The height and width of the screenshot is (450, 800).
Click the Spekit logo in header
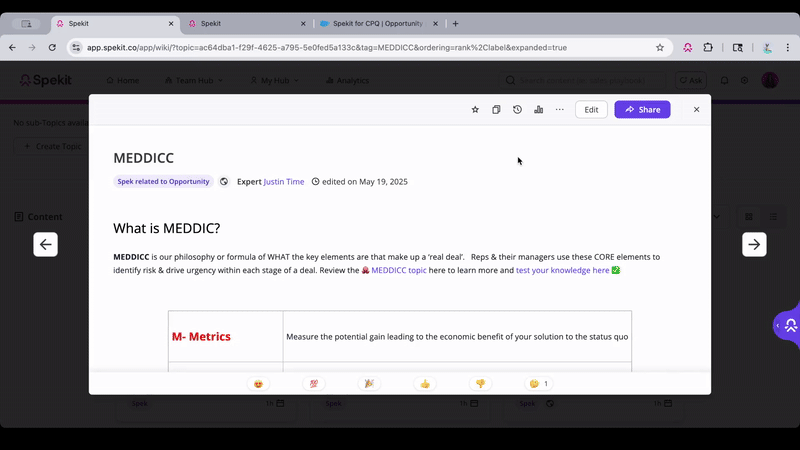tap(46, 80)
